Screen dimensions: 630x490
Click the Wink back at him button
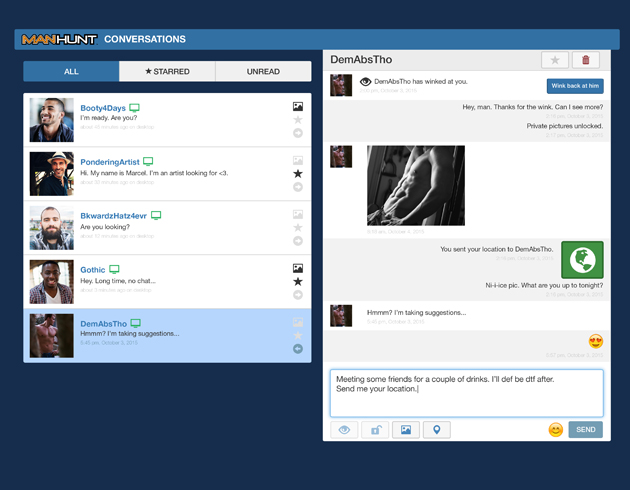point(575,86)
